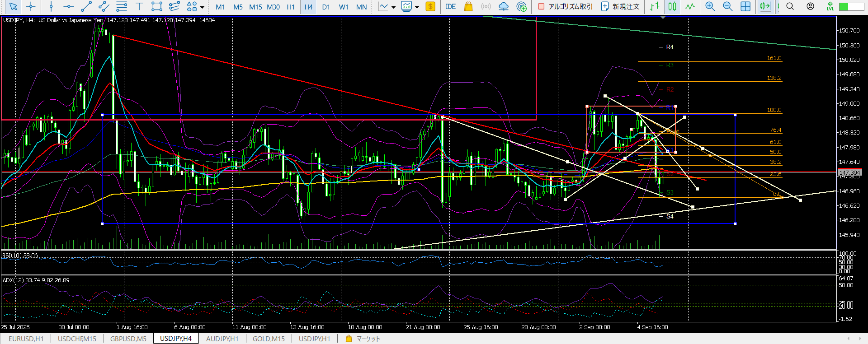Choose the Fibonacci retracement tool

click(122, 7)
